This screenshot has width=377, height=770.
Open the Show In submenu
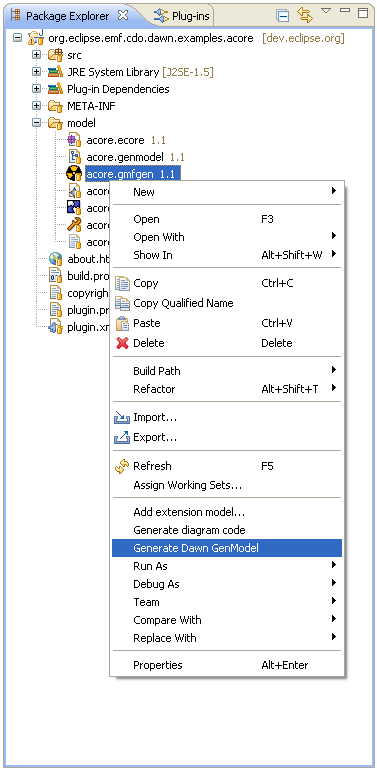[x=227, y=255]
